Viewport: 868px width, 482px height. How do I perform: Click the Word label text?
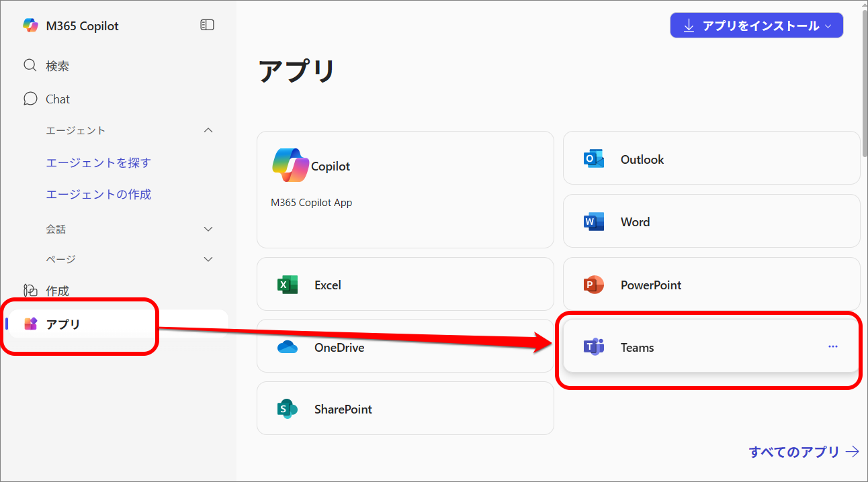click(635, 222)
